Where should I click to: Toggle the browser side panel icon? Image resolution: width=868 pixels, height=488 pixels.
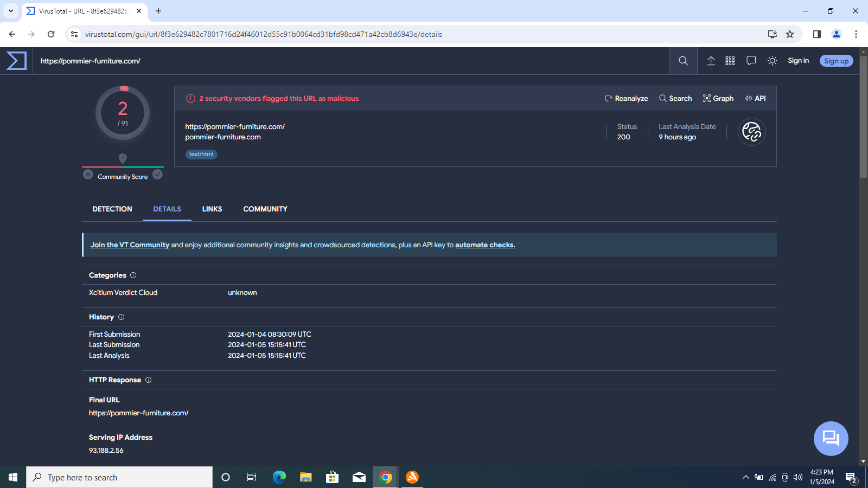(x=816, y=34)
